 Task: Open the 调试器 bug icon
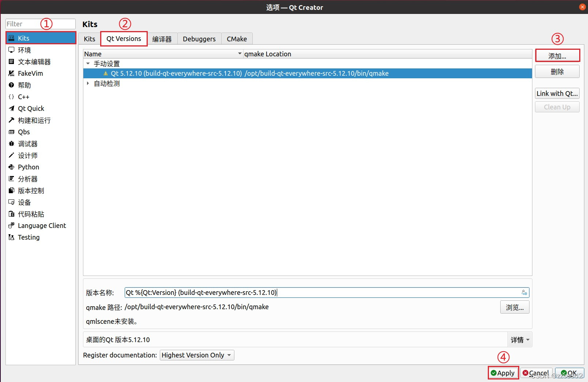11,143
